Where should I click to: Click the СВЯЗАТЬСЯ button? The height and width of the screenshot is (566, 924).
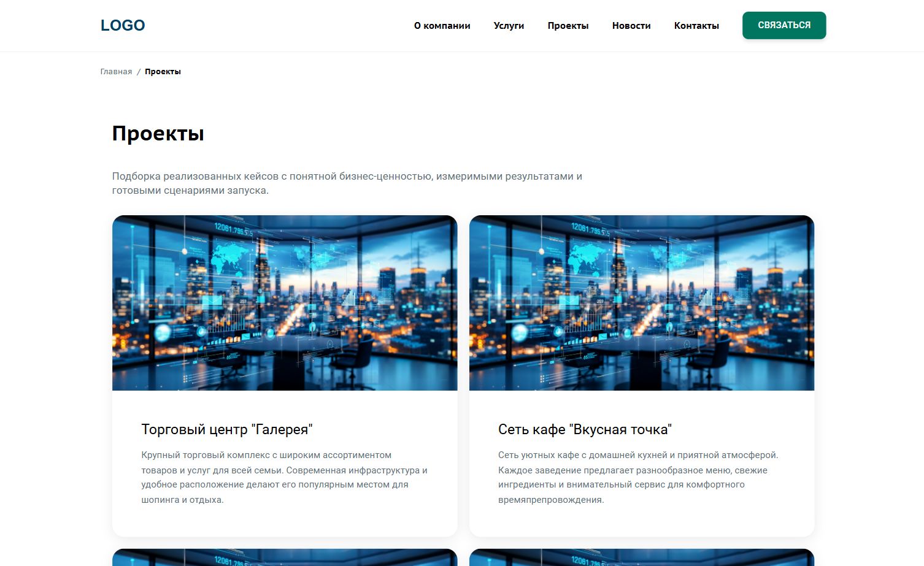[x=784, y=25]
